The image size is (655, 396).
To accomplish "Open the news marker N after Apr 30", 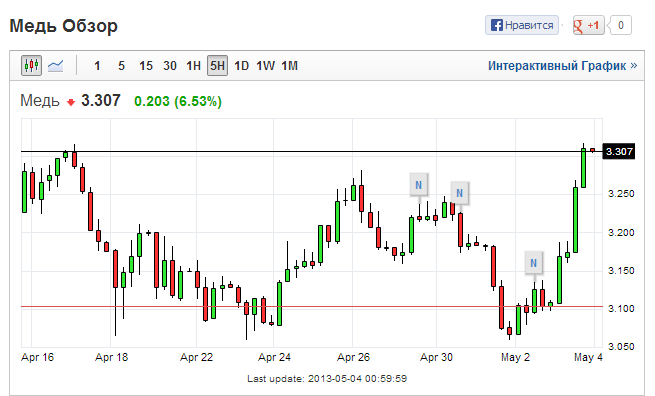I will pyautogui.click(x=460, y=193).
